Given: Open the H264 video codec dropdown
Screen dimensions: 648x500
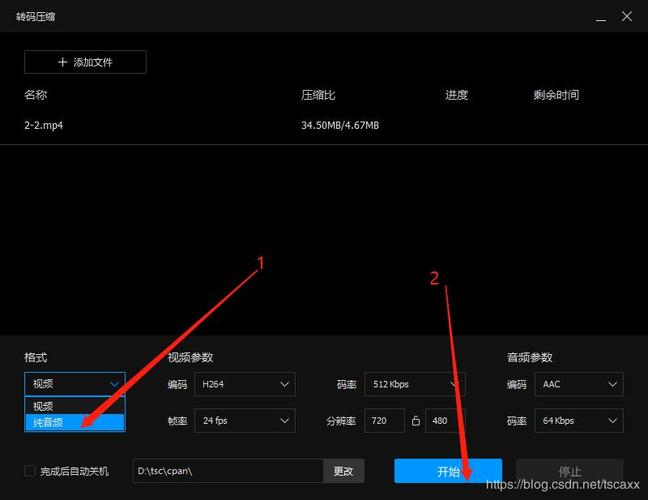Looking at the screenshot, I should click(x=245, y=384).
